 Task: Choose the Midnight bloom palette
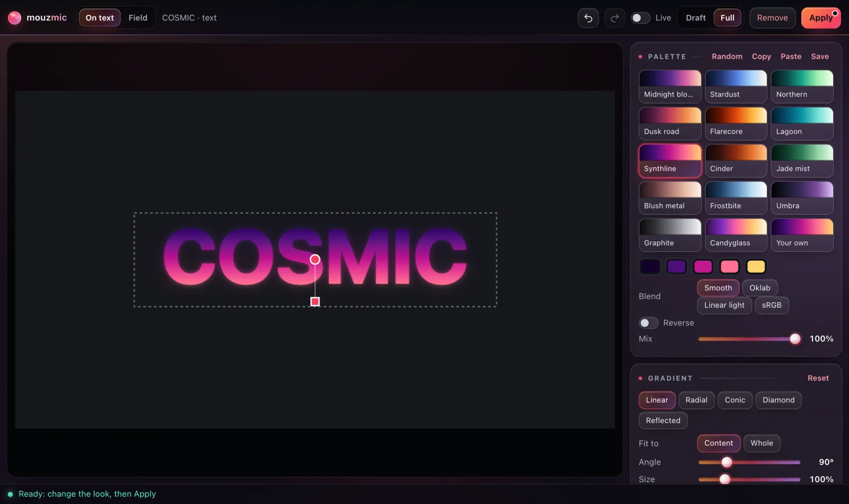coord(670,86)
